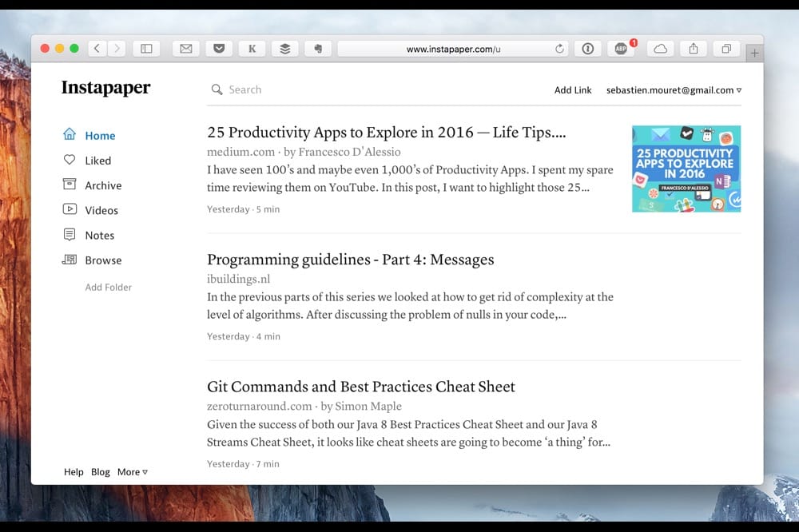Click the Notes icon in the sidebar

(x=70, y=235)
